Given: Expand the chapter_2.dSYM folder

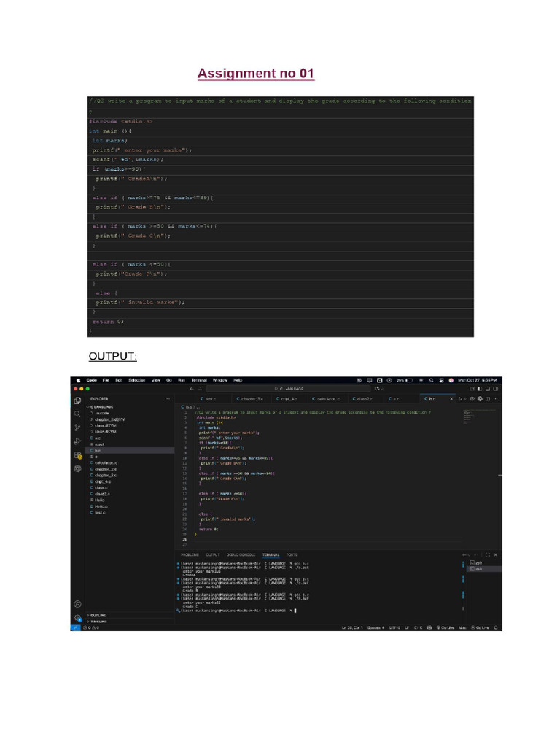Looking at the screenshot, I should coord(108,419).
